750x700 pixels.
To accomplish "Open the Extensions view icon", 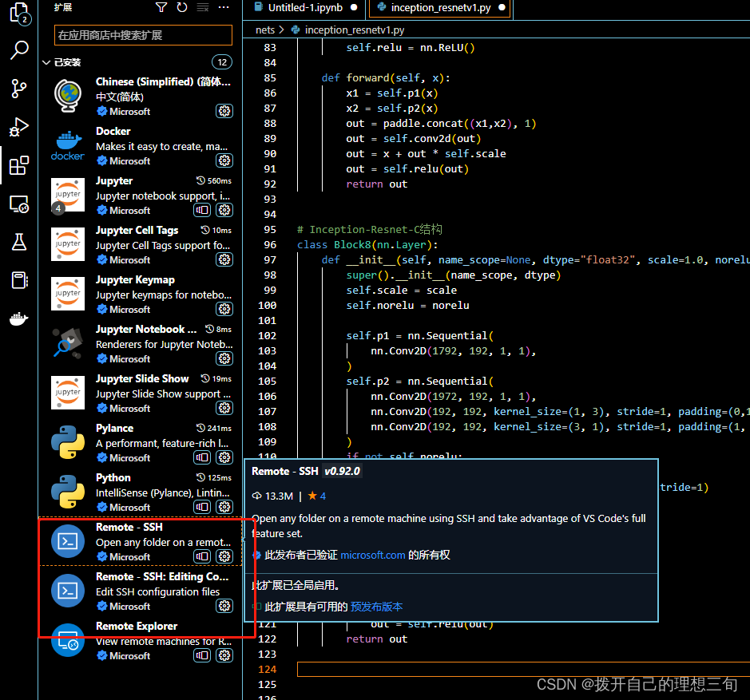I will tap(19, 165).
